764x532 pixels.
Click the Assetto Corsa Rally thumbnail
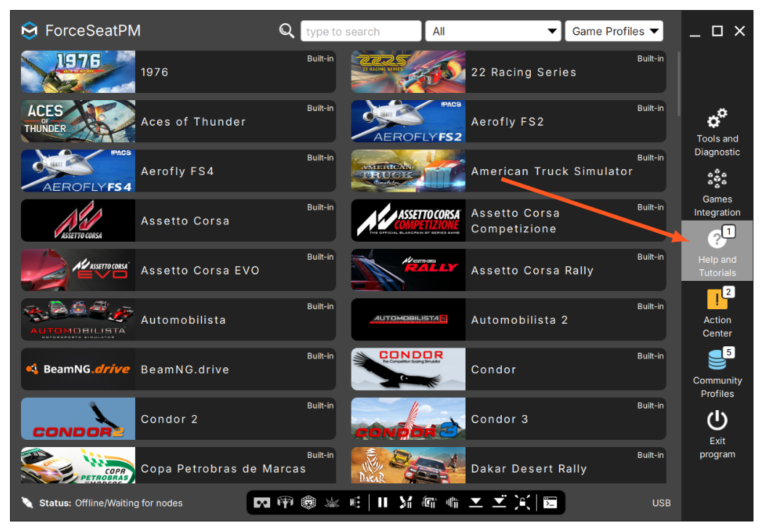tap(408, 270)
